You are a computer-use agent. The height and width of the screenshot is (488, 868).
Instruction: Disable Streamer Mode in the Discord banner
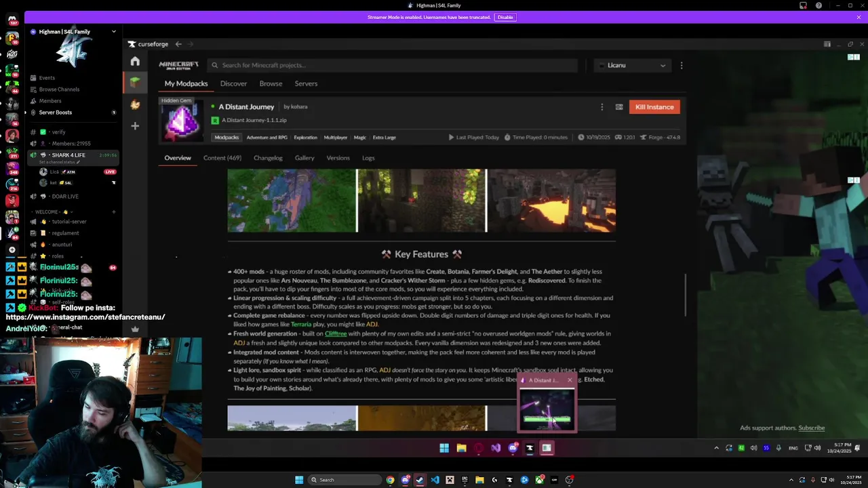(x=505, y=18)
